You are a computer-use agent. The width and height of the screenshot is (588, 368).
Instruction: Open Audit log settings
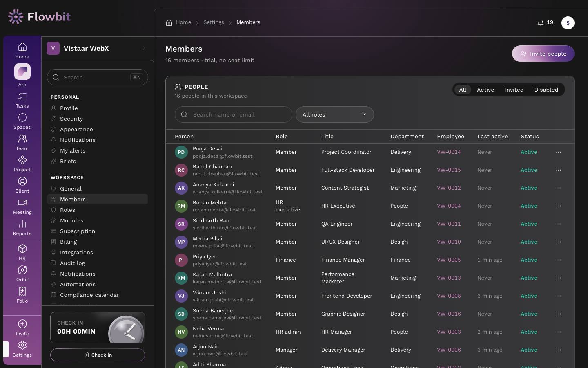[x=98, y=263]
